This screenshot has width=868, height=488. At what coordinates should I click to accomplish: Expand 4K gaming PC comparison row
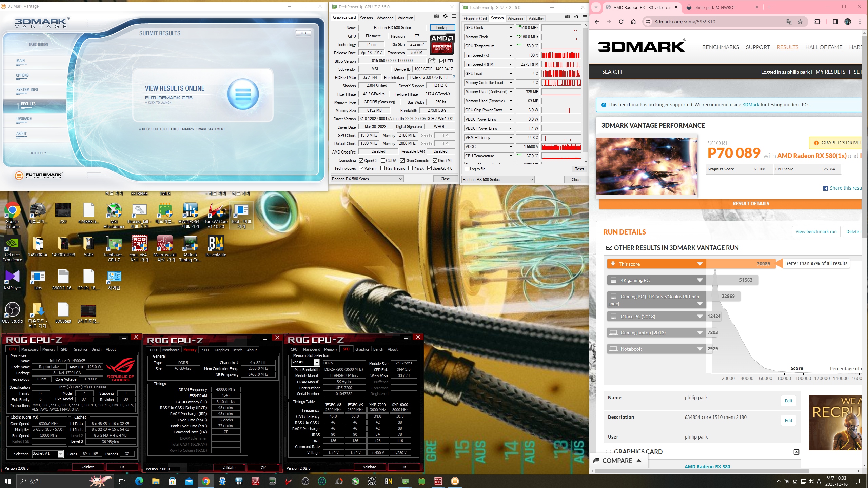click(700, 280)
